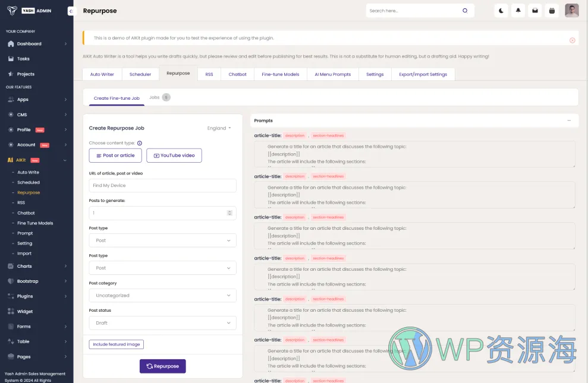Viewport: 588px width, 383px height.
Task: Click the Plugins sidebar icon
Action: point(11,296)
